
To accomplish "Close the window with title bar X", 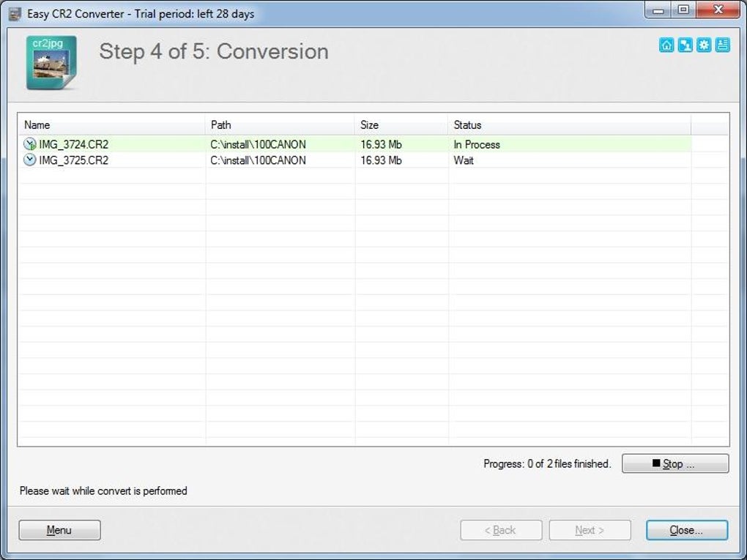I will (718, 10).
